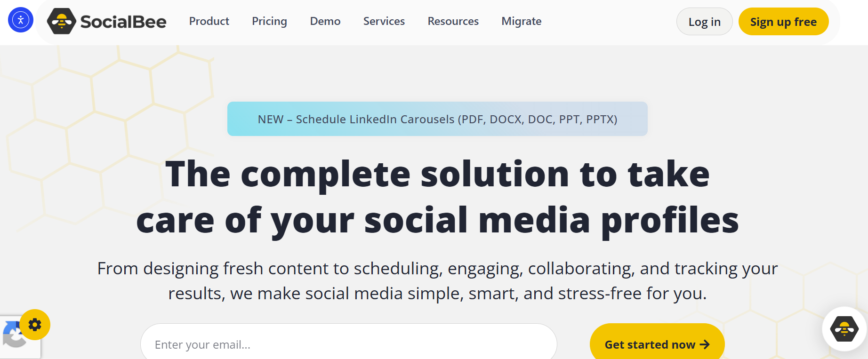Click the Sign up free button
The width and height of the screenshot is (868, 359).
(783, 21)
